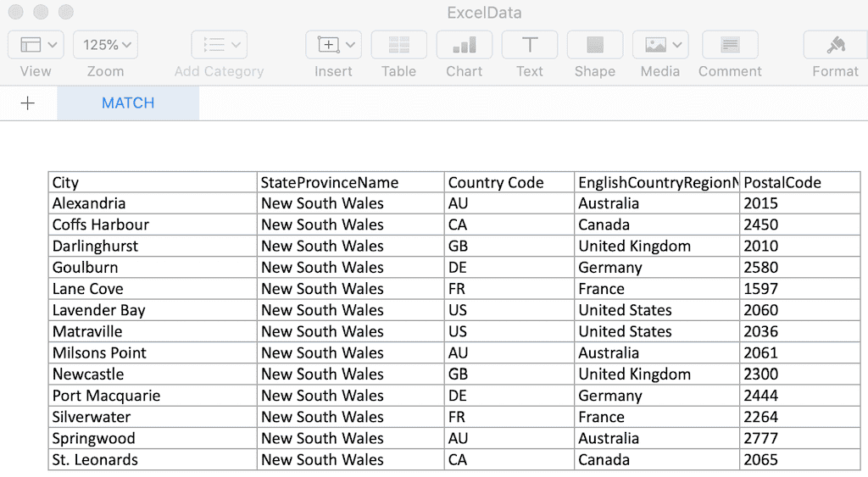
Task: Click the cell containing postal code 2777
Action: tap(799, 438)
